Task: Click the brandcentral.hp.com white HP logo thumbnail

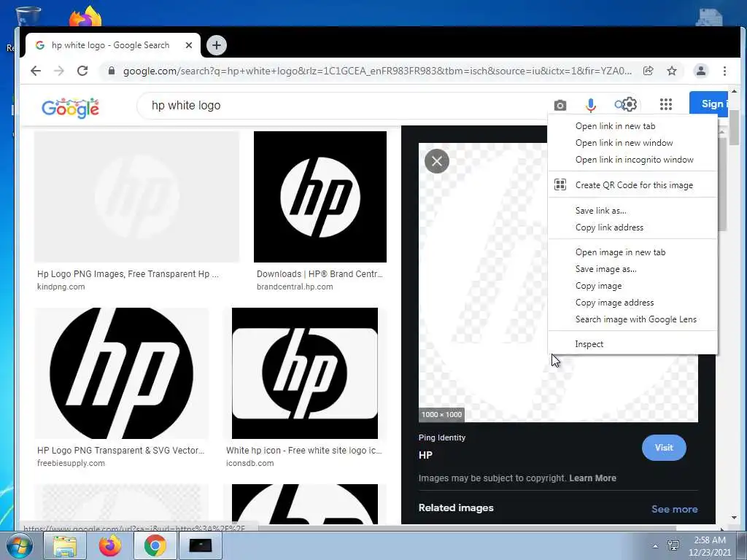Action: point(320,197)
